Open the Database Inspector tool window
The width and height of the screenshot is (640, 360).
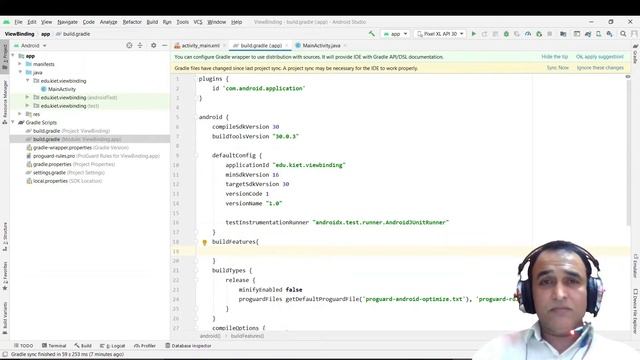tap(188, 346)
